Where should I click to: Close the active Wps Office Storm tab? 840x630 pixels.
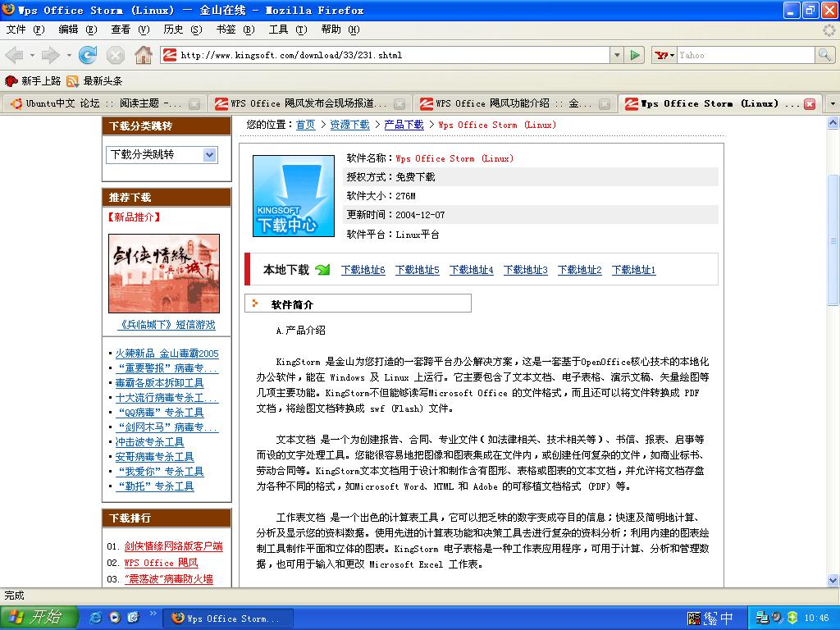810,104
